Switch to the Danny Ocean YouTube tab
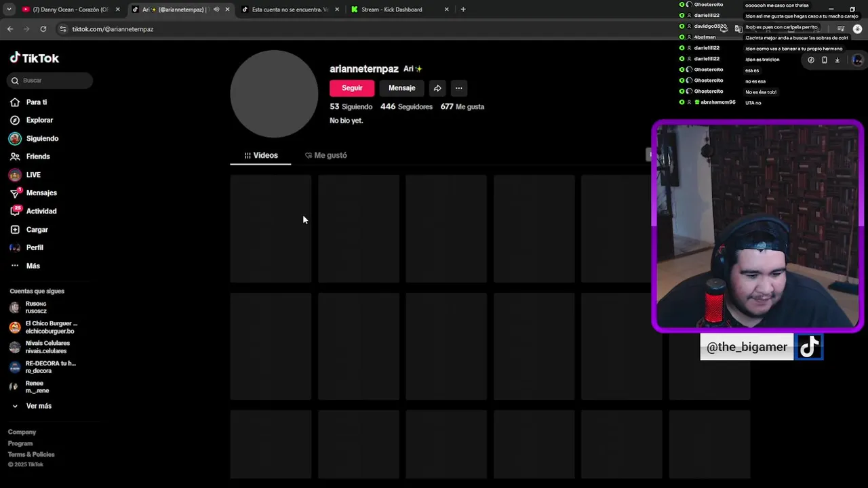 click(70, 9)
